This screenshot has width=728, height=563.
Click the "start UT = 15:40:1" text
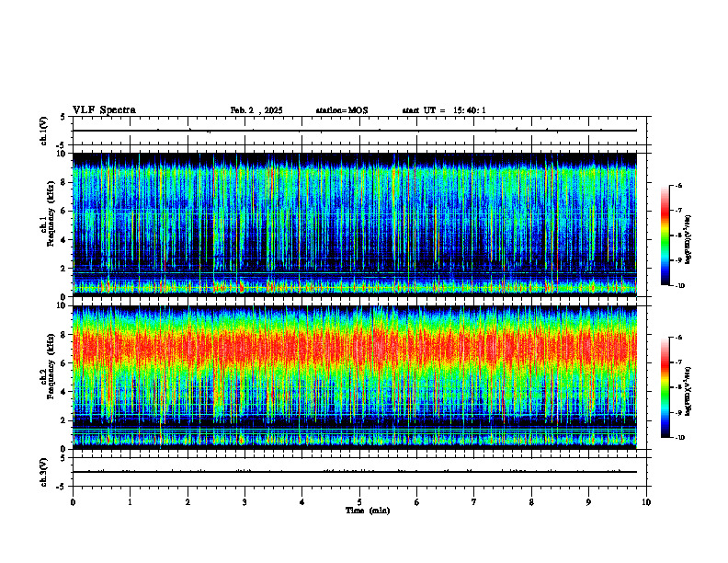coord(444,110)
